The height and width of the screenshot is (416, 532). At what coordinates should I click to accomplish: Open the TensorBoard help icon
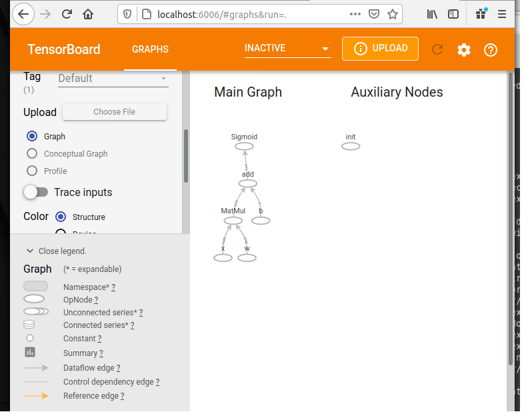tap(491, 49)
